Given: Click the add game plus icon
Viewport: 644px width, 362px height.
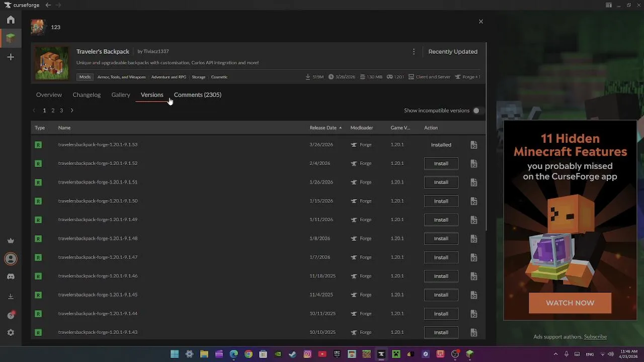Looking at the screenshot, I should click(x=11, y=57).
